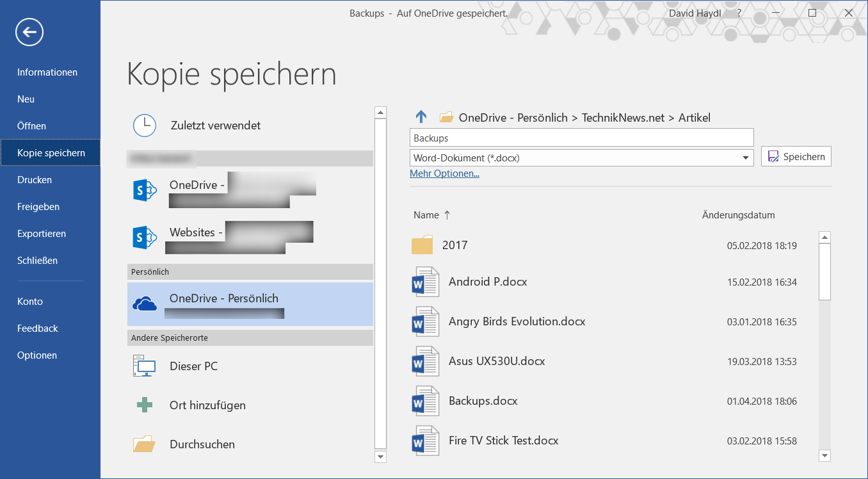Click date 01.04.2018 18:06
The height and width of the screenshot is (479, 868).
(762, 402)
